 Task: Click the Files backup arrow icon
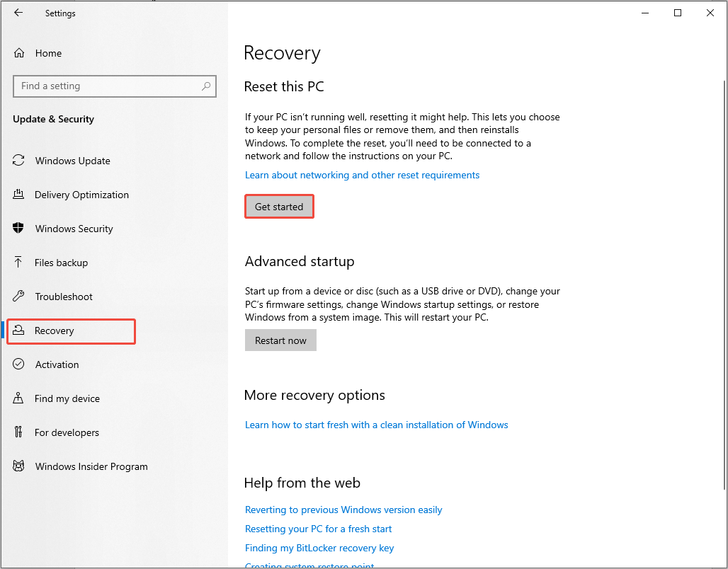(x=19, y=263)
